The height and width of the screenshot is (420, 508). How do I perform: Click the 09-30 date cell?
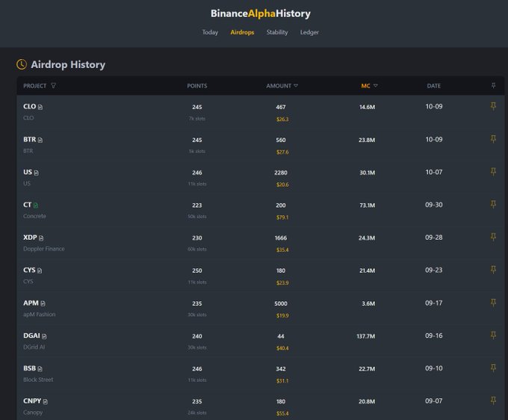(434, 205)
